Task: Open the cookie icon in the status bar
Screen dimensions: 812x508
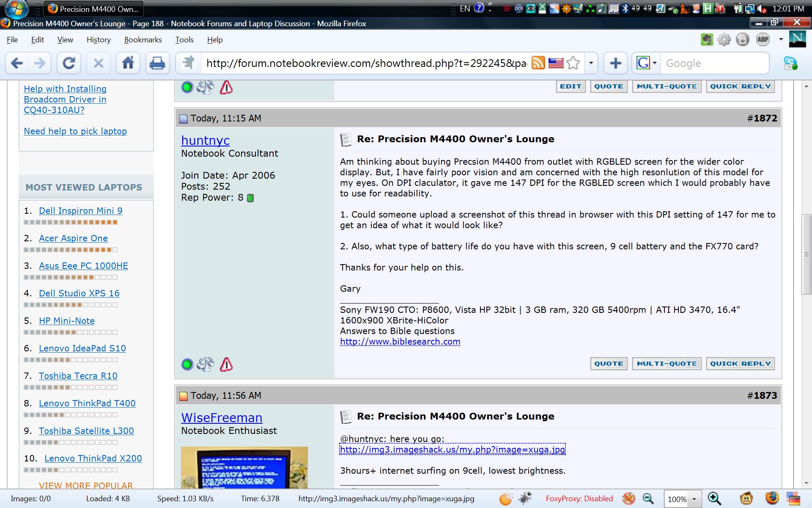Action: pos(506,499)
